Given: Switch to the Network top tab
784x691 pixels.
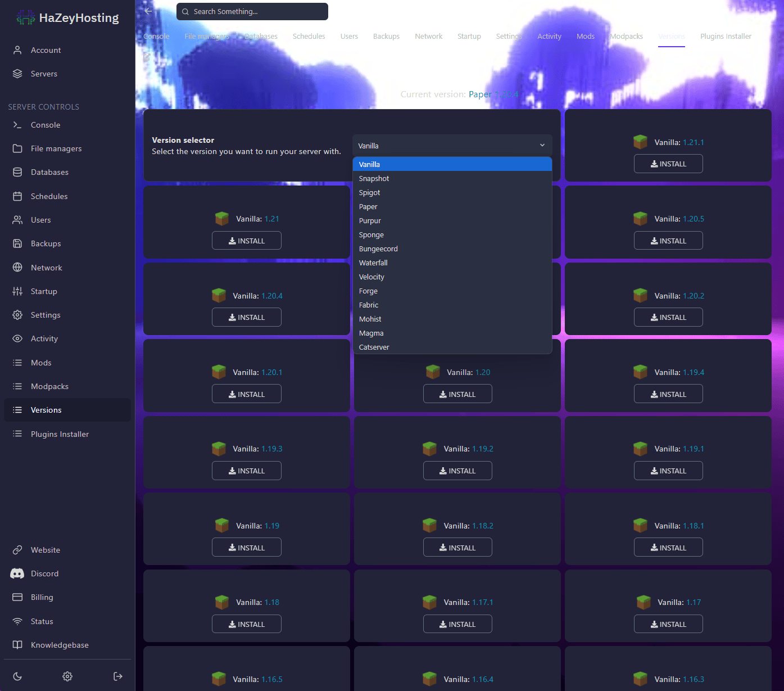Looking at the screenshot, I should coord(428,36).
